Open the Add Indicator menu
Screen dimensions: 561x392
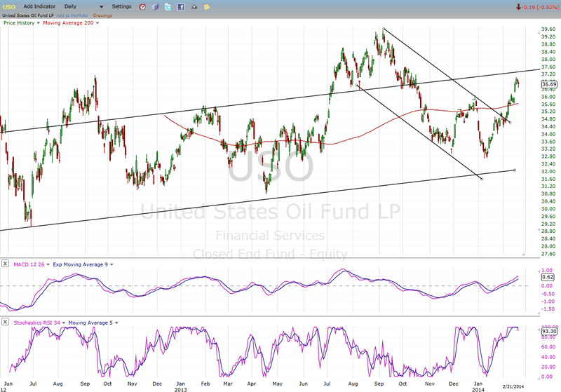tap(39, 6)
